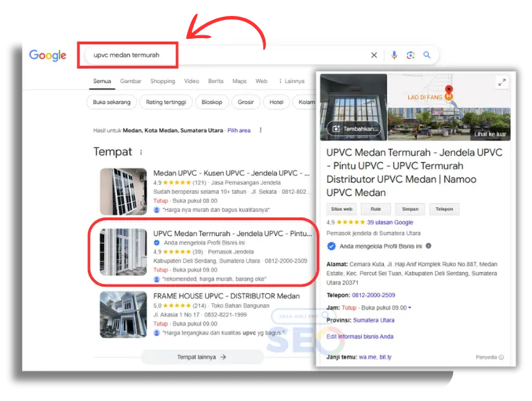Screen dimensions: 532x401
Task: Click the Telepon button
Action: click(x=444, y=209)
